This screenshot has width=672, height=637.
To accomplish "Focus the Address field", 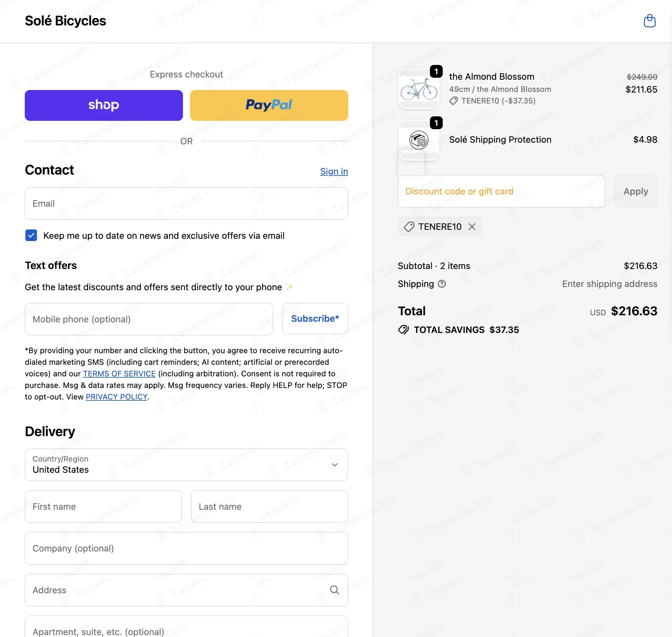I will point(186,590).
